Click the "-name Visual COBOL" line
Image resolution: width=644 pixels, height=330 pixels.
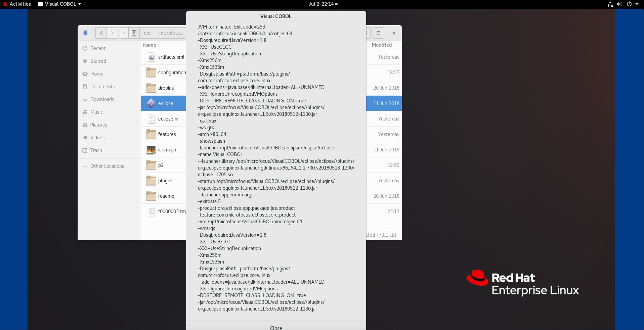click(x=220, y=154)
